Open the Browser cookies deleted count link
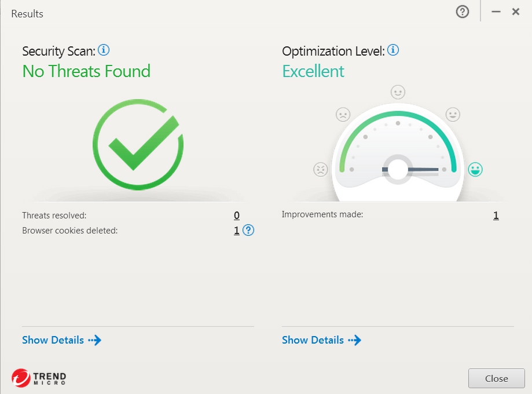Image resolution: width=532 pixels, height=394 pixels. point(237,231)
